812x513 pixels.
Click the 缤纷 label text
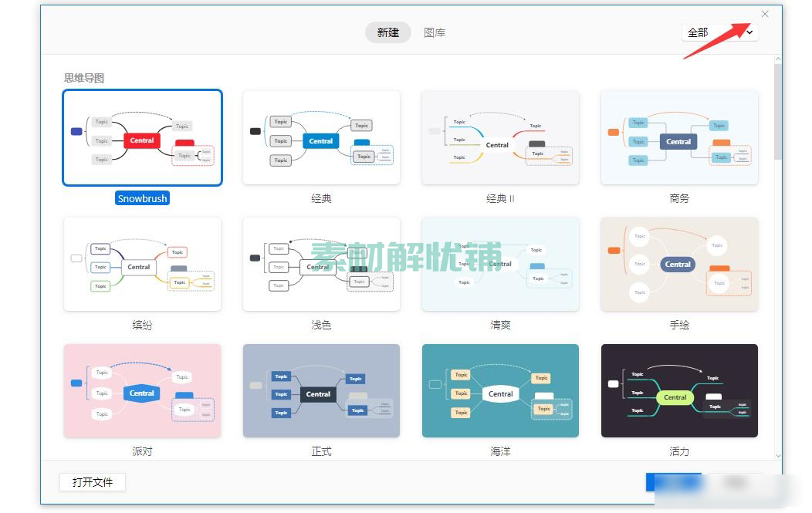coord(143,325)
